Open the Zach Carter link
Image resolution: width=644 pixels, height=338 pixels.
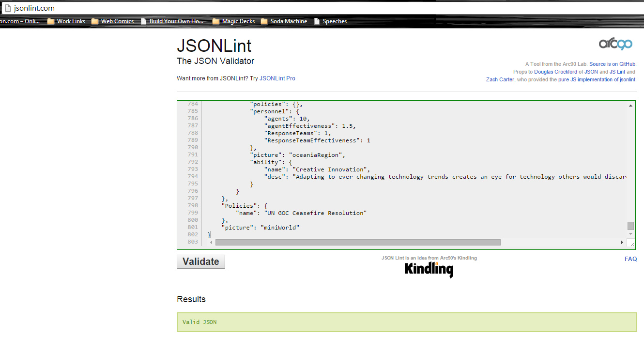coord(500,79)
